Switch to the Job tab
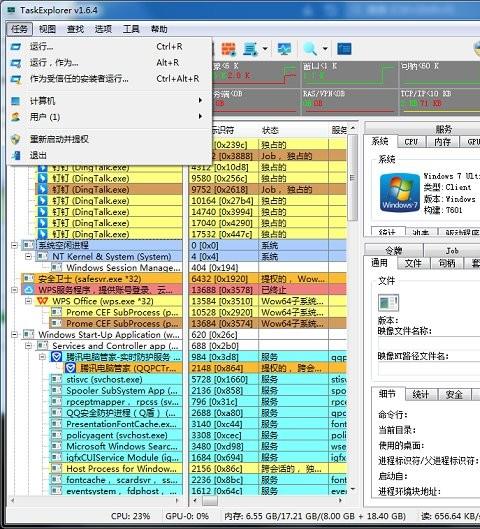The height and width of the screenshot is (529, 480). [x=452, y=251]
